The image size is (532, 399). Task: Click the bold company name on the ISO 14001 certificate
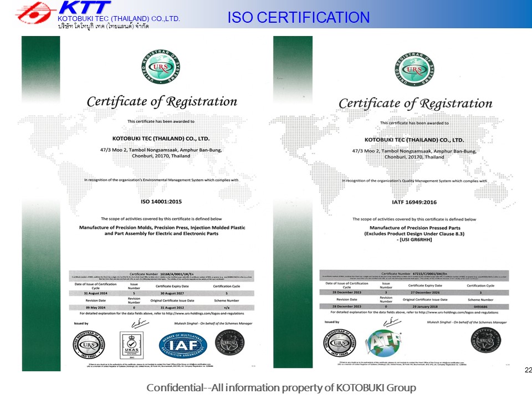[161, 139]
